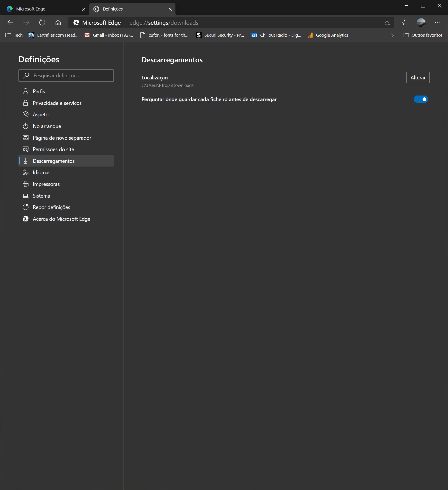The width and height of the screenshot is (448, 490).
Task: Go back with the back arrow
Action: [10, 23]
